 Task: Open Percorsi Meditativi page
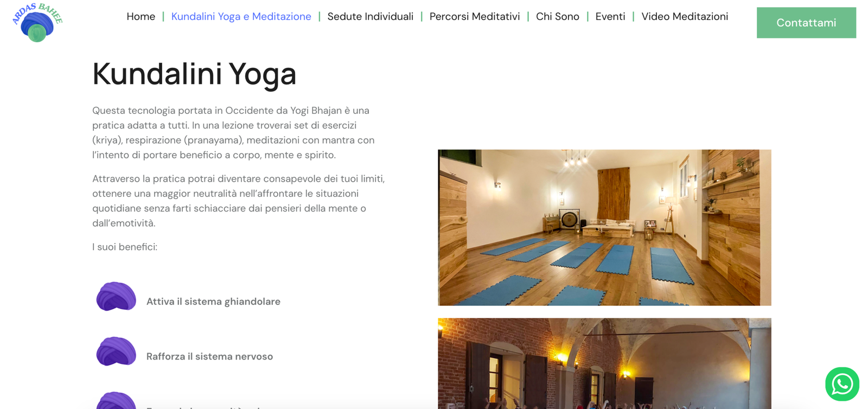click(475, 17)
